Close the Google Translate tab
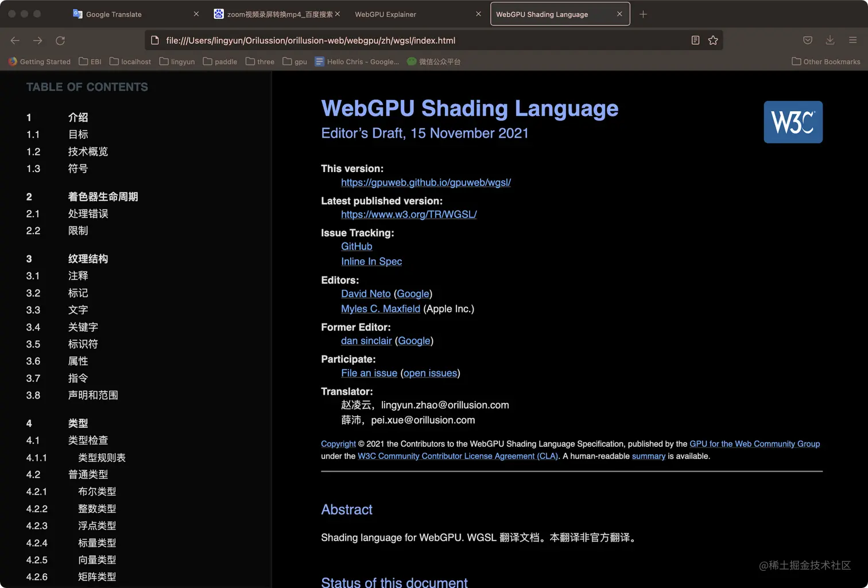 [196, 14]
